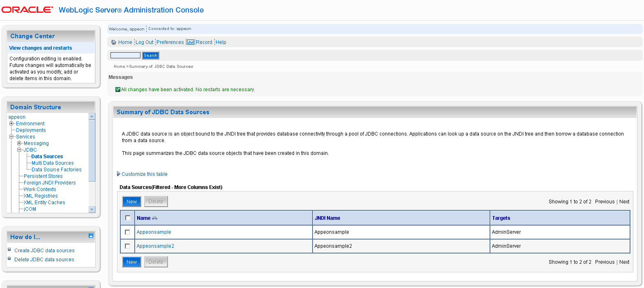The width and height of the screenshot is (644, 288).
Task: Click AdminServer target in Appeonsample2 row
Action: pyautogui.click(x=506, y=246)
